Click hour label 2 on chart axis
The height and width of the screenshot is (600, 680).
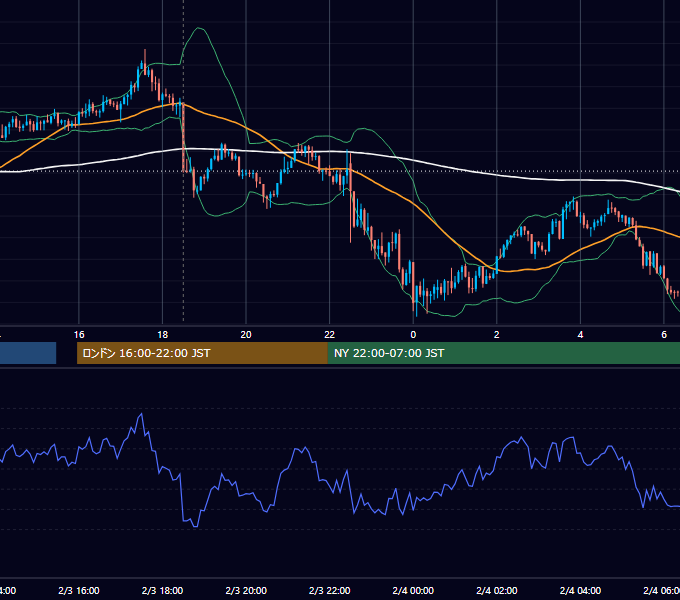click(x=497, y=335)
